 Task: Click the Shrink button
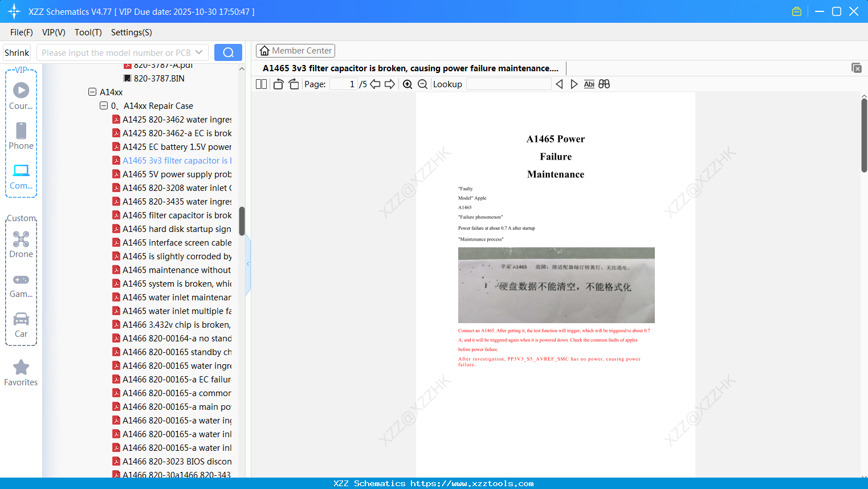(17, 52)
